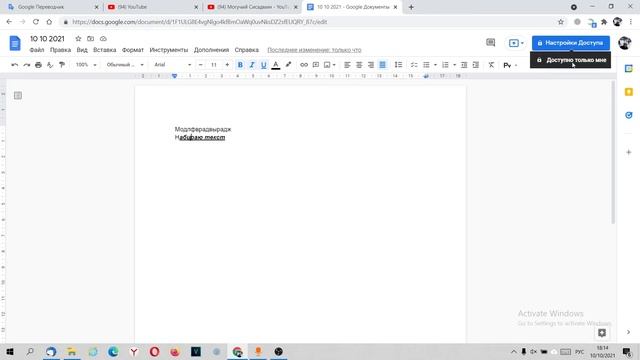Toggle italic formatting

point(252,65)
